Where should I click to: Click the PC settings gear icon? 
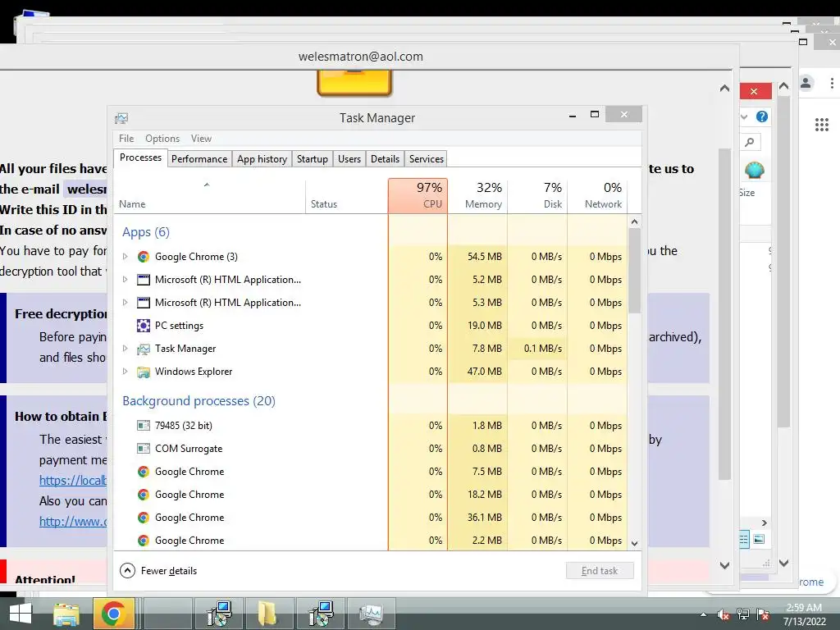click(143, 325)
